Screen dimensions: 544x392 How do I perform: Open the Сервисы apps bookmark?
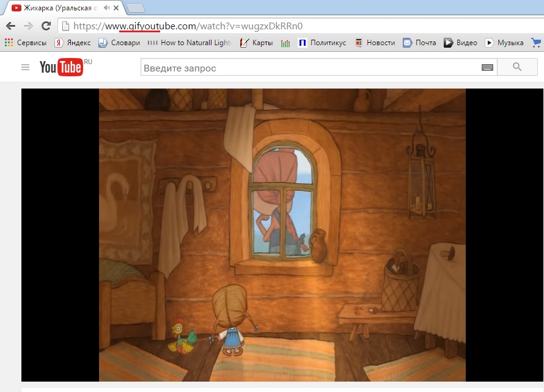coord(25,43)
